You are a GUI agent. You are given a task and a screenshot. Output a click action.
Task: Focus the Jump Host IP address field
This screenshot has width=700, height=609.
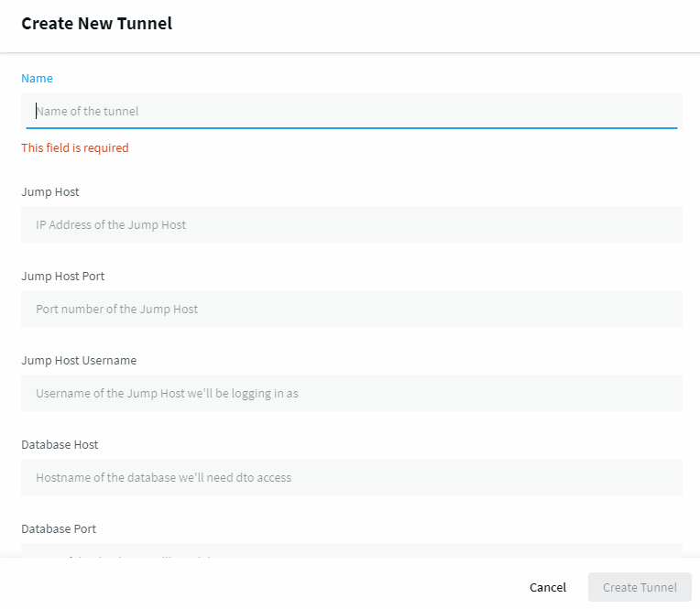click(x=352, y=224)
